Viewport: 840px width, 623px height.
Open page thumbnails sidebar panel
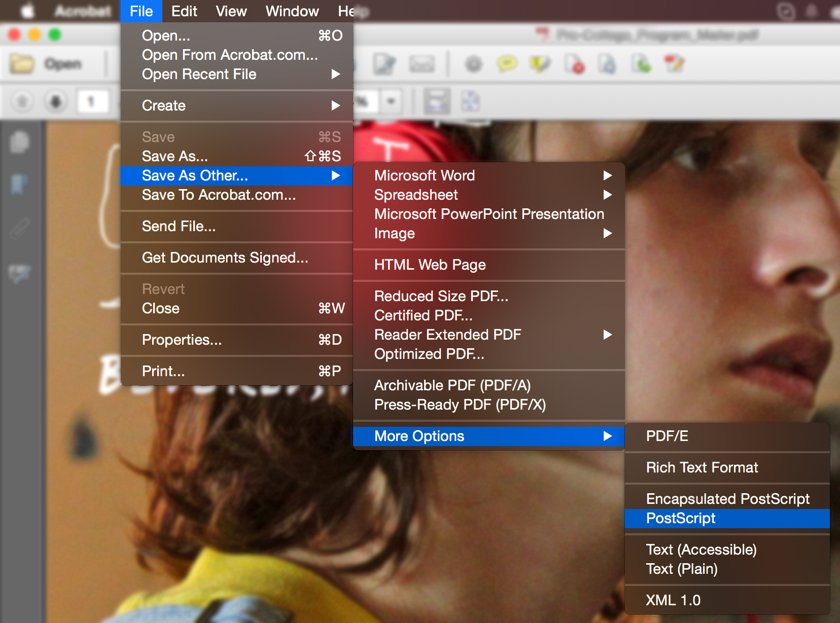tap(19, 142)
